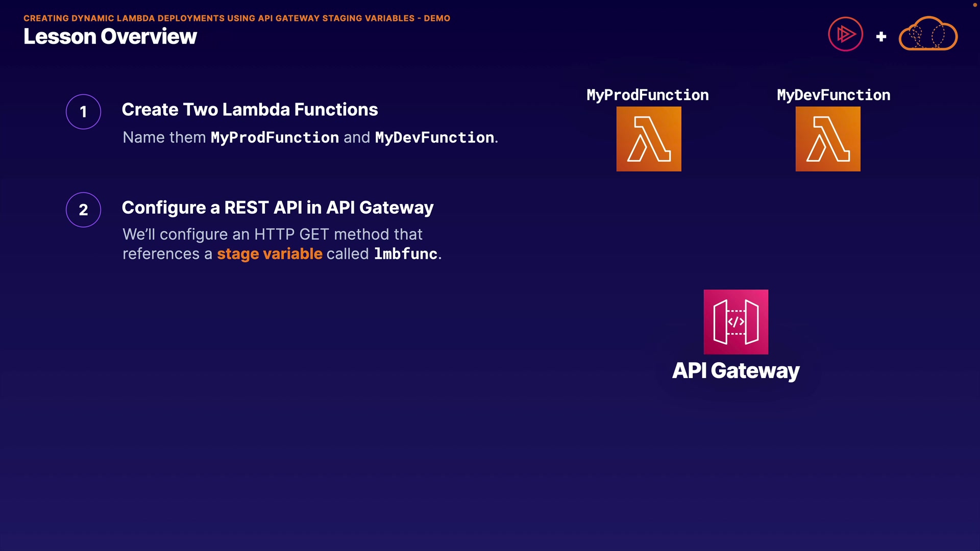Select the MyDevFunction Lambda icon

(x=827, y=139)
